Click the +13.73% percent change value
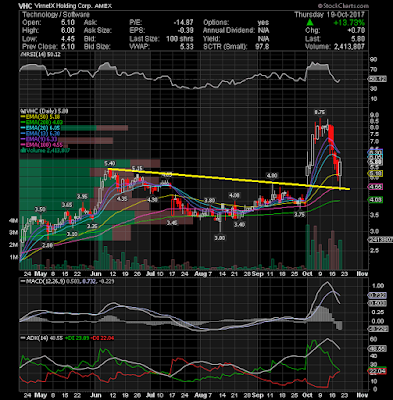 click(x=349, y=23)
